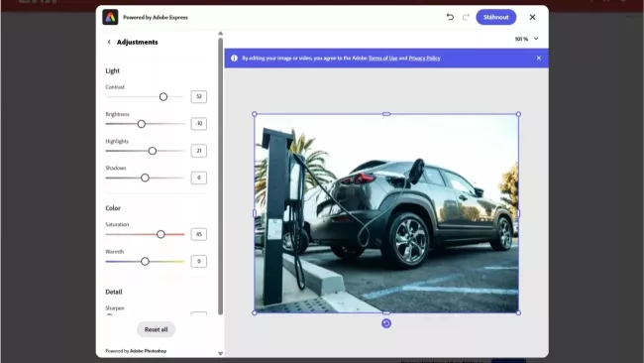Click the rotate handle below image
Screen dimensions: 644x363
(386, 323)
